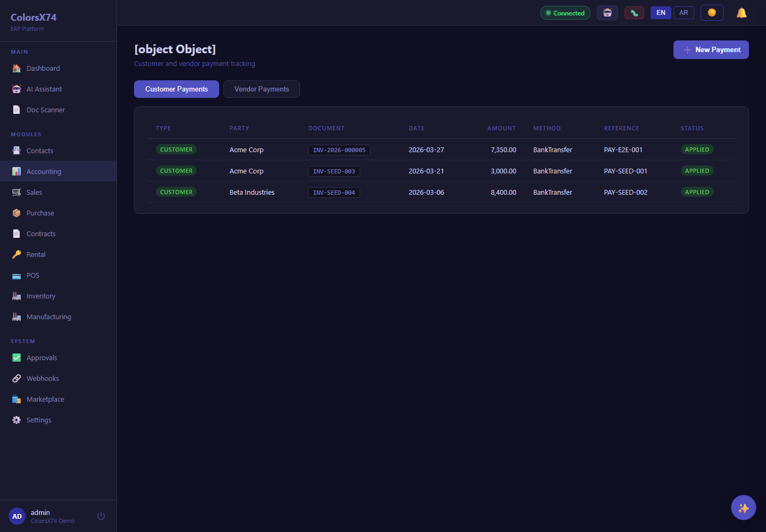Image resolution: width=766 pixels, height=532 pixels.
Task: Click reference PAY-SEED-002
Action: pos(626,192)
